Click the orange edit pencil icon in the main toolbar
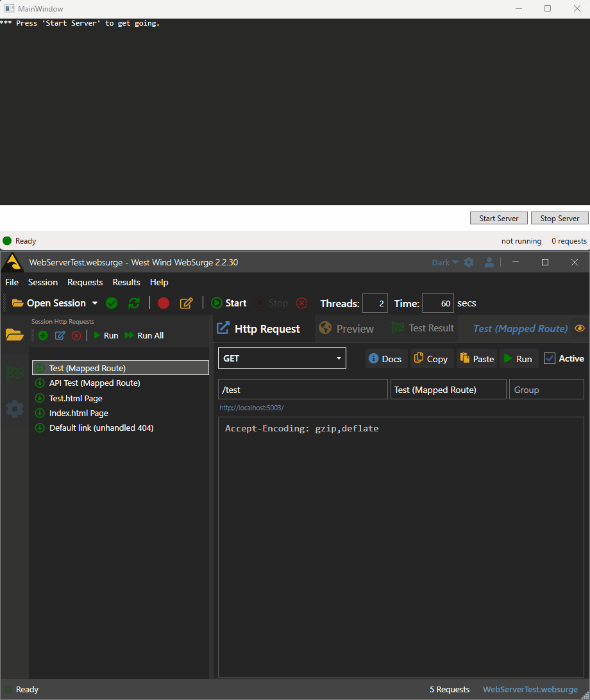 click(x=186, y=304)
